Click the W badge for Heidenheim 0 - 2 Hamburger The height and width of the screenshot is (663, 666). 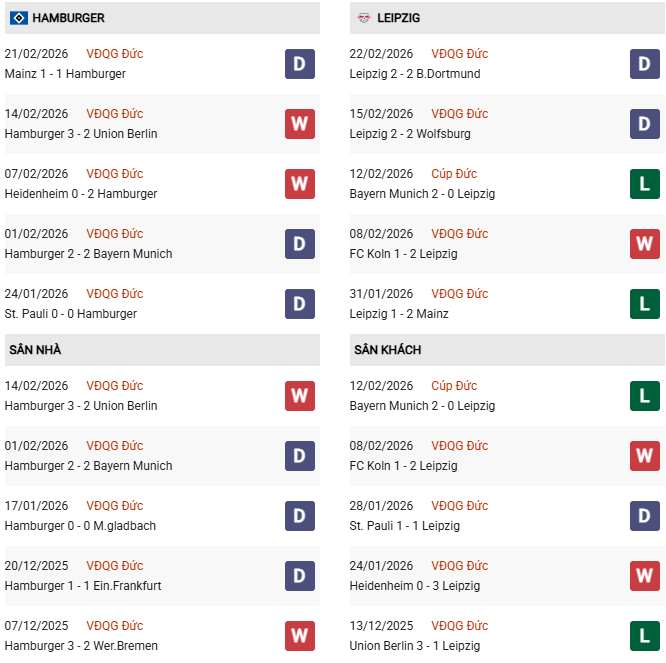point(300,184)
